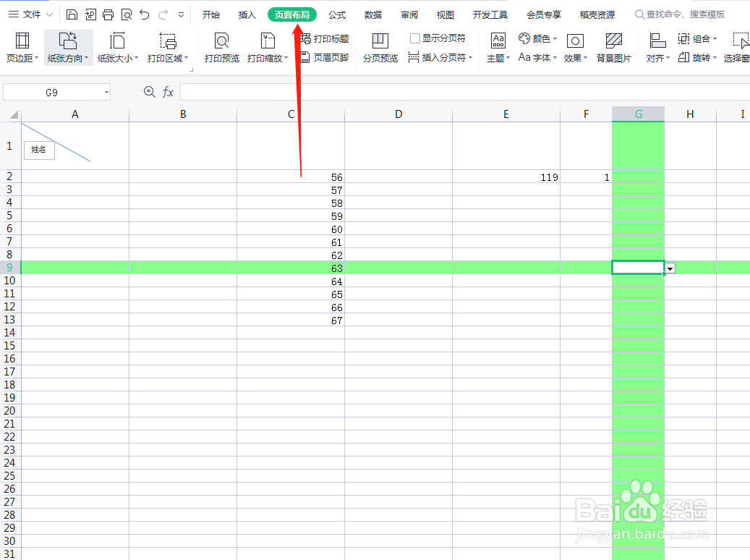Click the 分页预览 page break preview button

(380, 47)
